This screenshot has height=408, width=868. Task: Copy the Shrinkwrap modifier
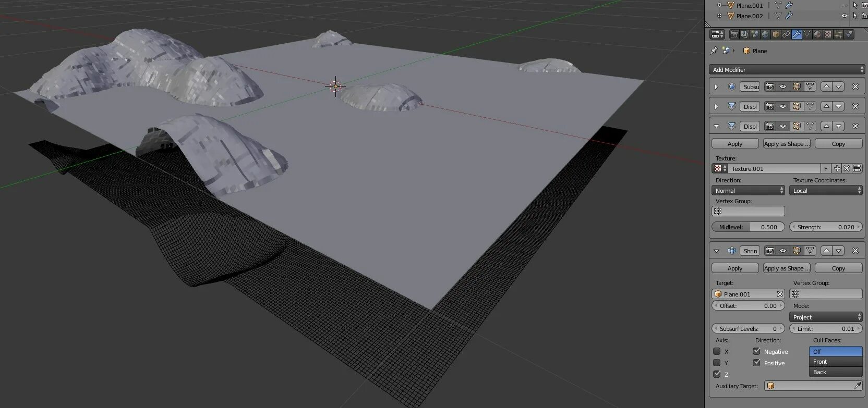point(838,268)
